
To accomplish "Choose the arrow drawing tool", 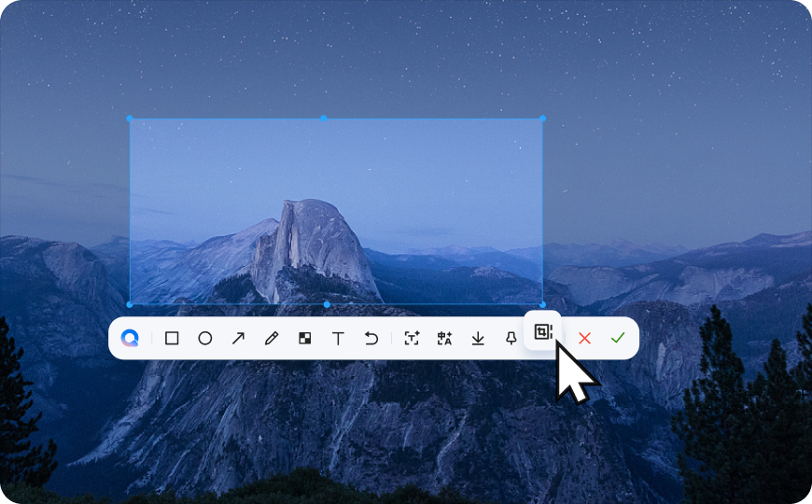I will point(238,338).
